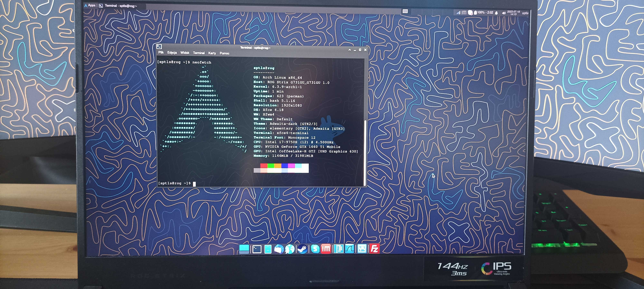Screen dimensions: 644x289
Task: Click 'CPU: Intel i7-9750H' line
Action: (294, 142)
